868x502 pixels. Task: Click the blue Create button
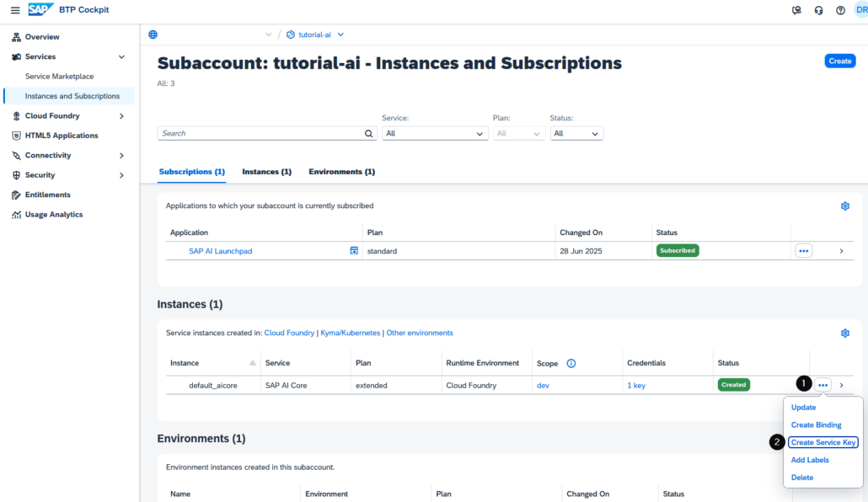click(x=839, y=61)
